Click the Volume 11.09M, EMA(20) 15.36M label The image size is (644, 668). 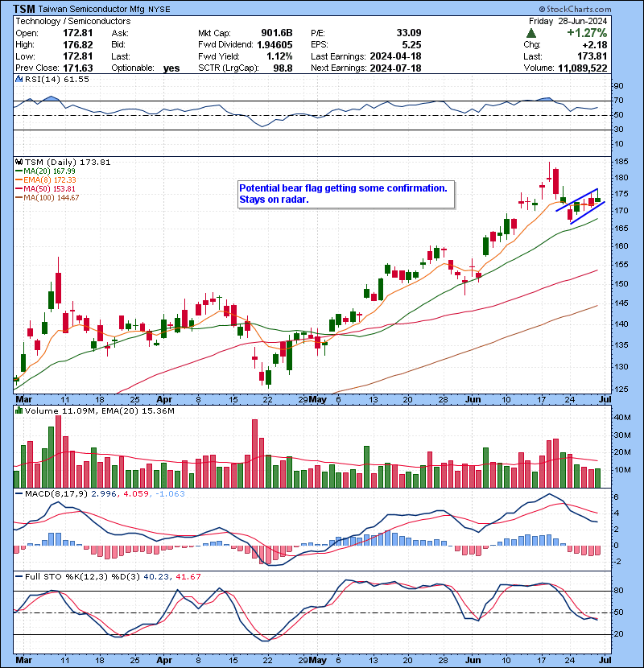click(99, 410)
